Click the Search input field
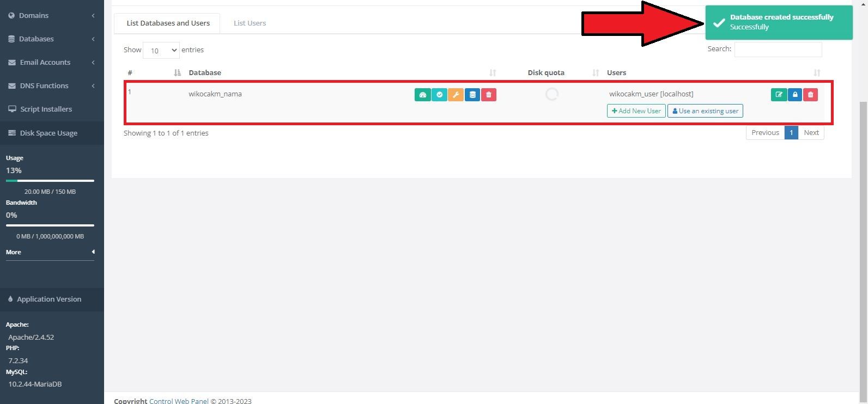Image resolution: width=868 pixels, height=404 pixels. (x=778, y=50)
